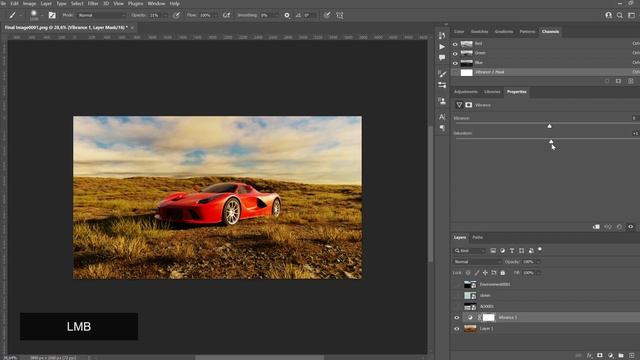The image size is (640, 360).
Task: Clip adjustment to layer icon
Action: (x=596, y=227)
